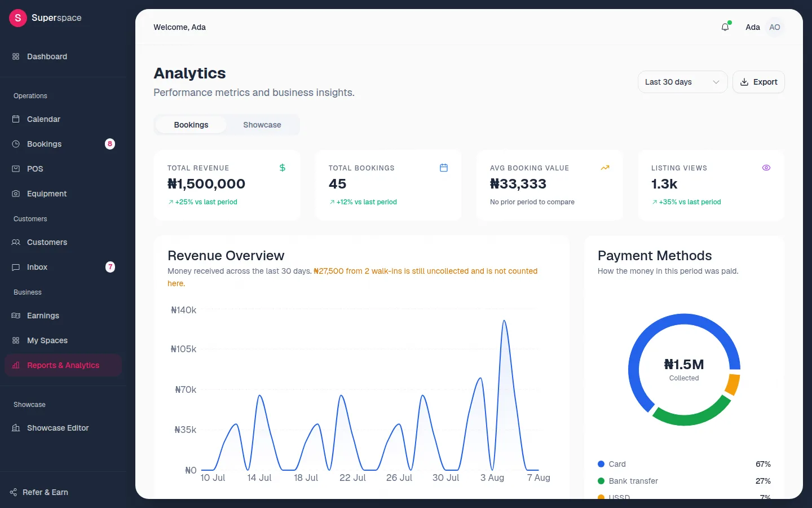The height and width of the screenshot is (508, 812).
Task: Click the orange uncollected walk-ins notice
Action: coord(352,277)
